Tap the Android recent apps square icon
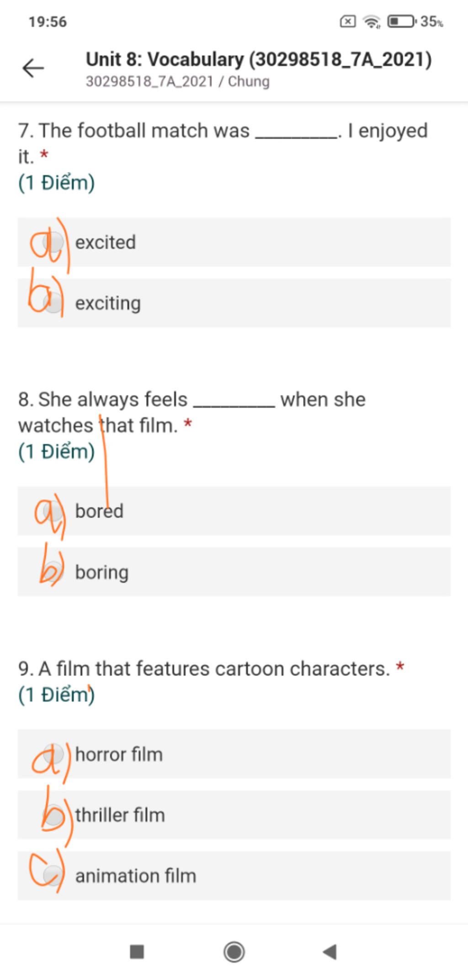This screenshot has width=468, height=980. (137, 952)
